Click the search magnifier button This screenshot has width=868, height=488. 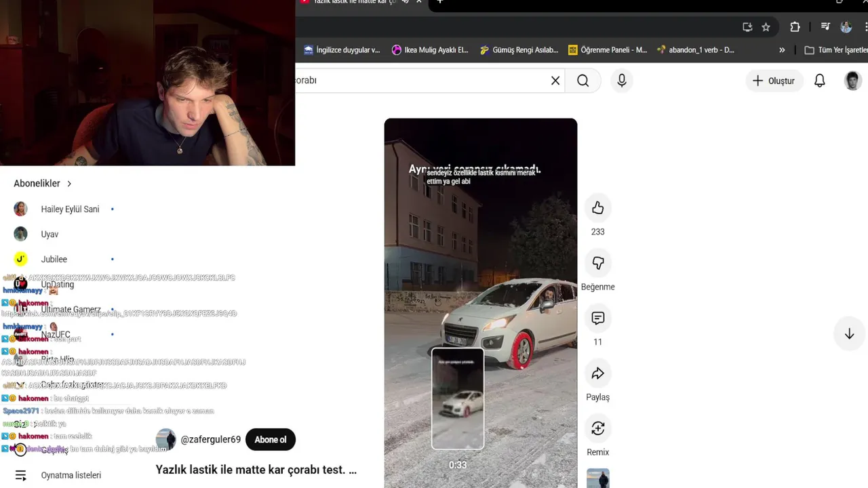(x=583, y=81)
